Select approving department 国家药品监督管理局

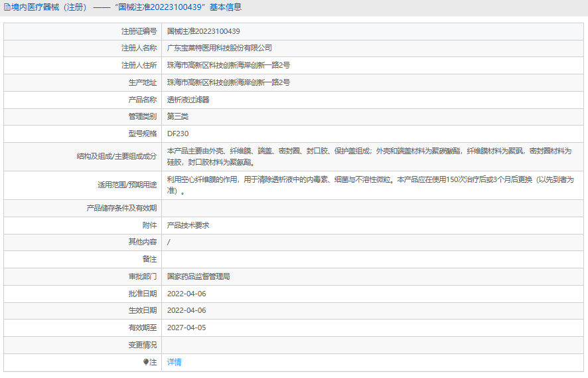point(198,276)
